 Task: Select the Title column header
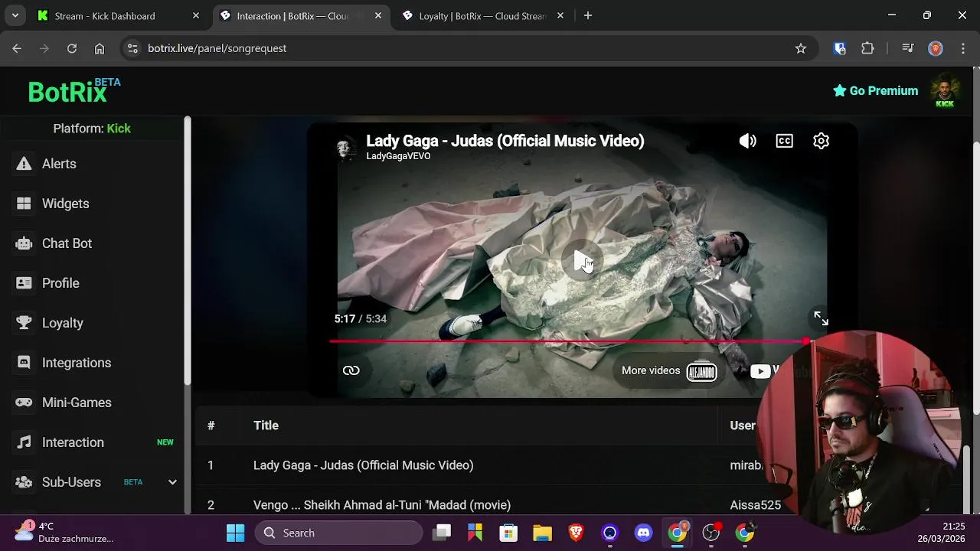(266, 425)
